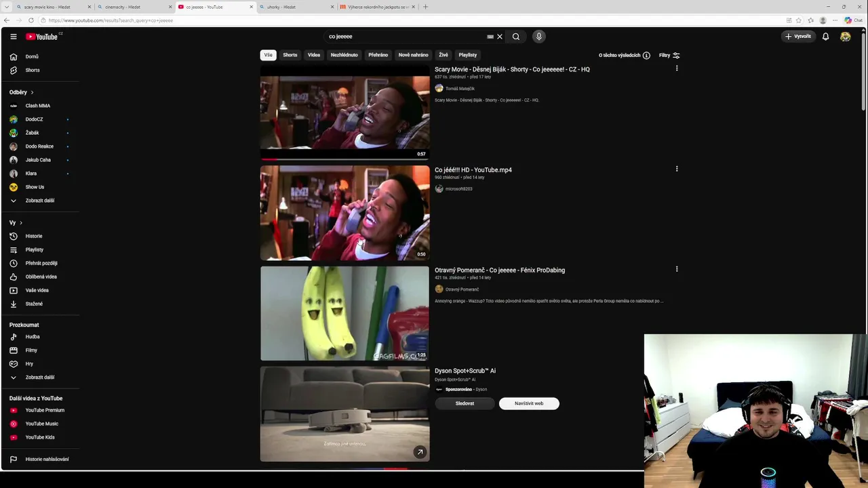This screenshot has height=488, width=868.
Task: Open options menu for Otravný Pomeranč video
Action: click(x=677, y=269)
